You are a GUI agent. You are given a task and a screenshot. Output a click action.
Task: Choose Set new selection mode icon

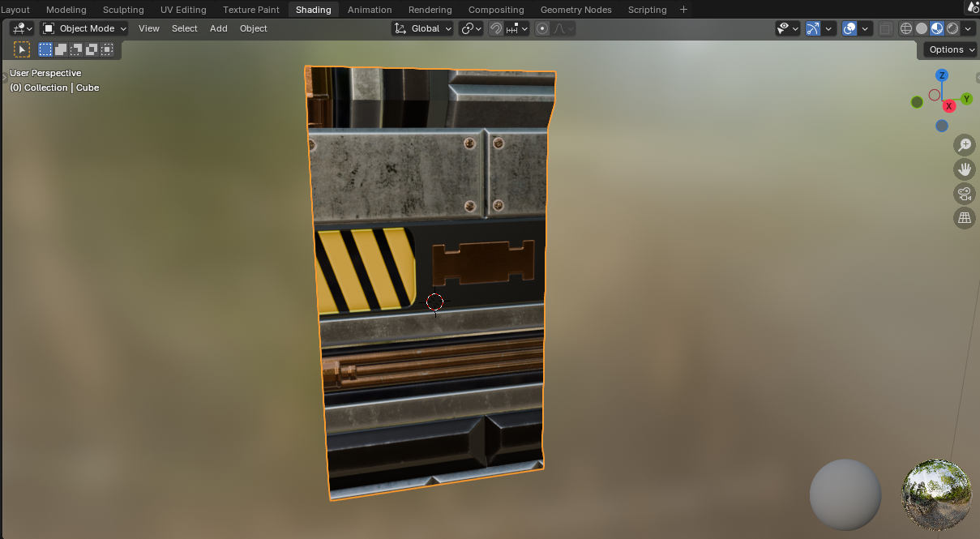(x=45, y=49)
